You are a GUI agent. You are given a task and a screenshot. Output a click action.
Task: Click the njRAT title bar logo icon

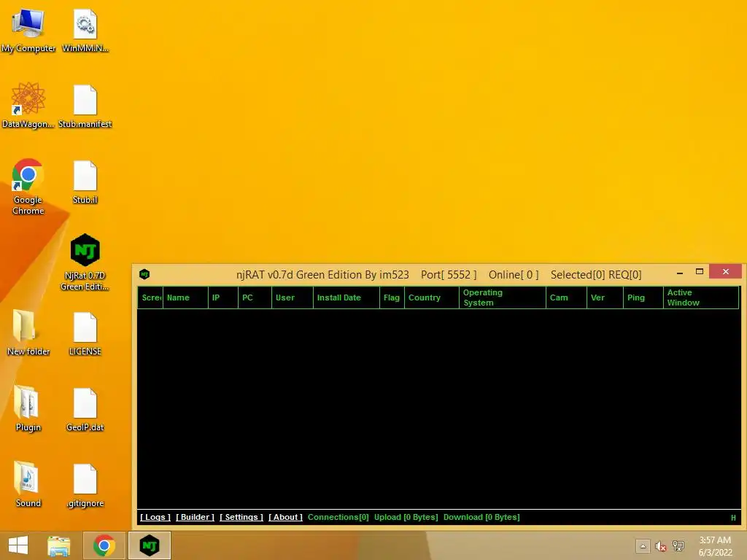144,274
